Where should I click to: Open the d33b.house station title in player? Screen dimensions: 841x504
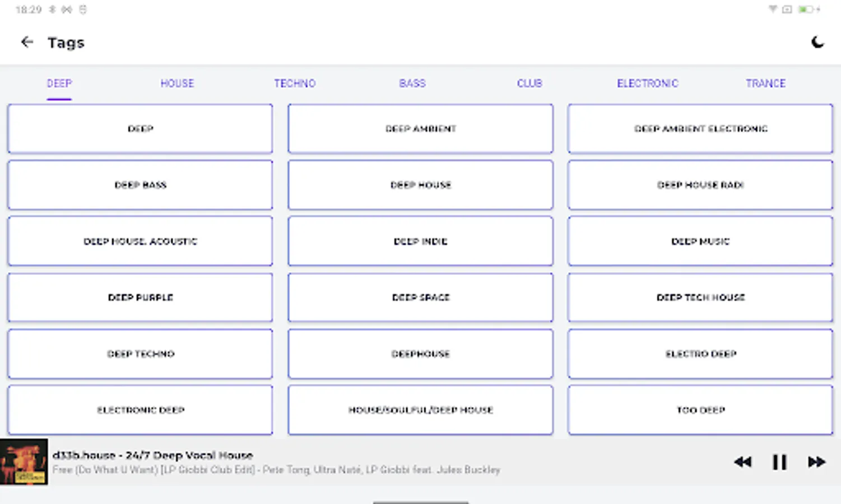pyautogui.click(x=153, y=455)
